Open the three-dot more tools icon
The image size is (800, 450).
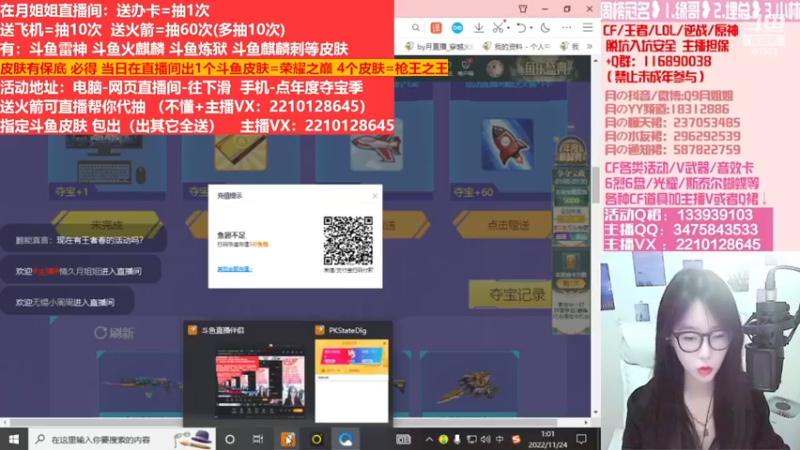[567, 28]
